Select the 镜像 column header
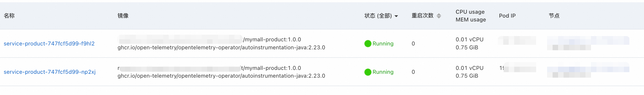 click(123, 16)
